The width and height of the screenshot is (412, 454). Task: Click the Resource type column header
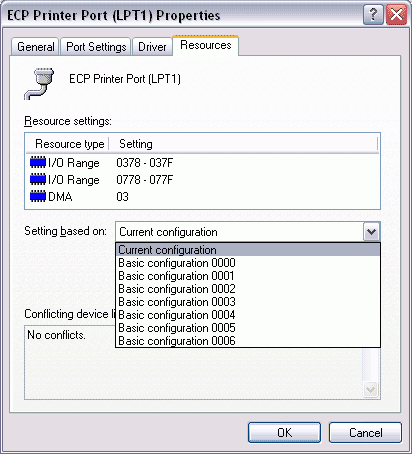(x=70, y=144)
